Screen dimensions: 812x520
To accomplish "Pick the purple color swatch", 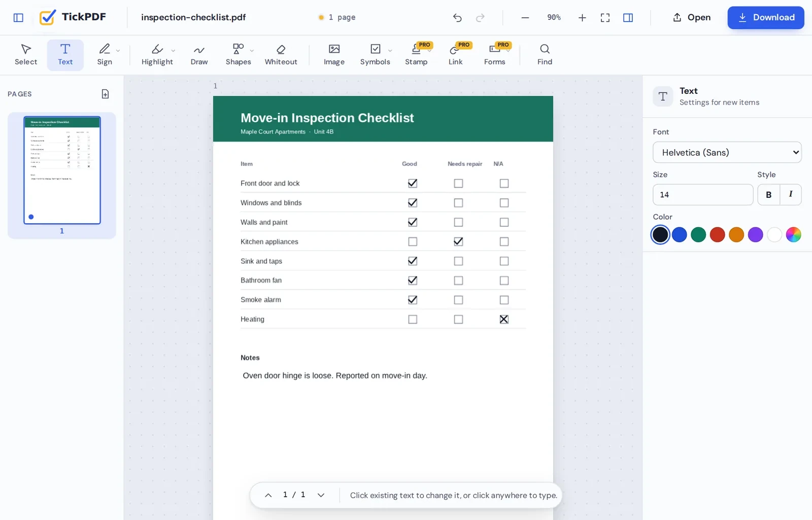I will point(755,234).
